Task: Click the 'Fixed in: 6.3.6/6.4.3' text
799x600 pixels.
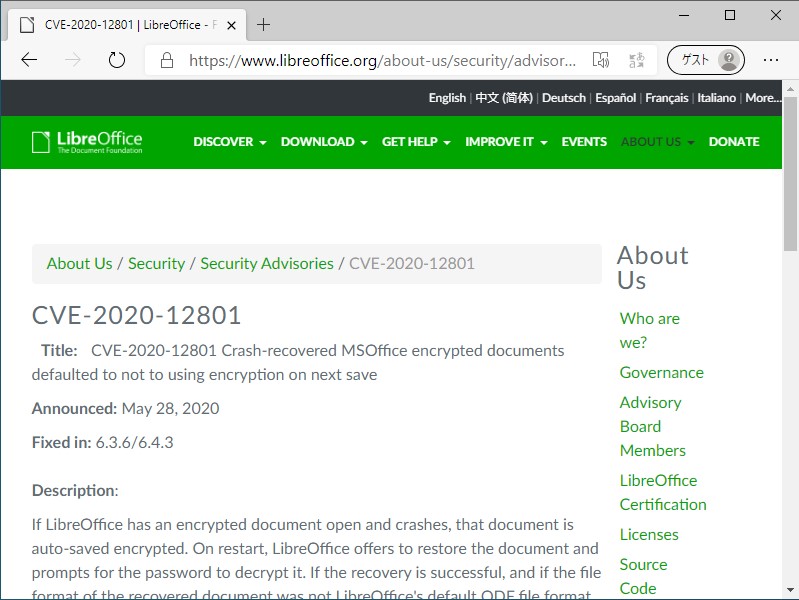Action: coord(102,442)
